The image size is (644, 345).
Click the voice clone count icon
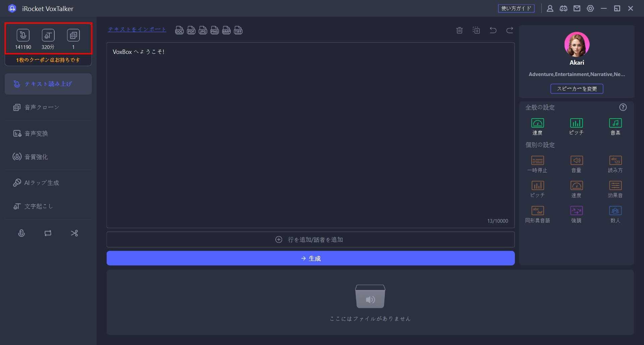[73, 35]
